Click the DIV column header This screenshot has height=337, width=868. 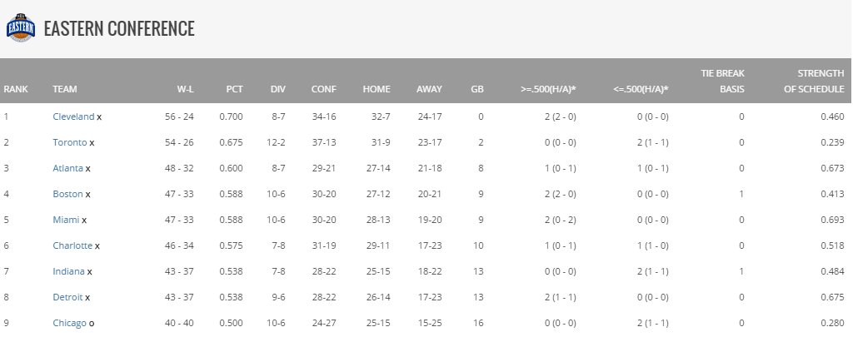tap(278, 89)
